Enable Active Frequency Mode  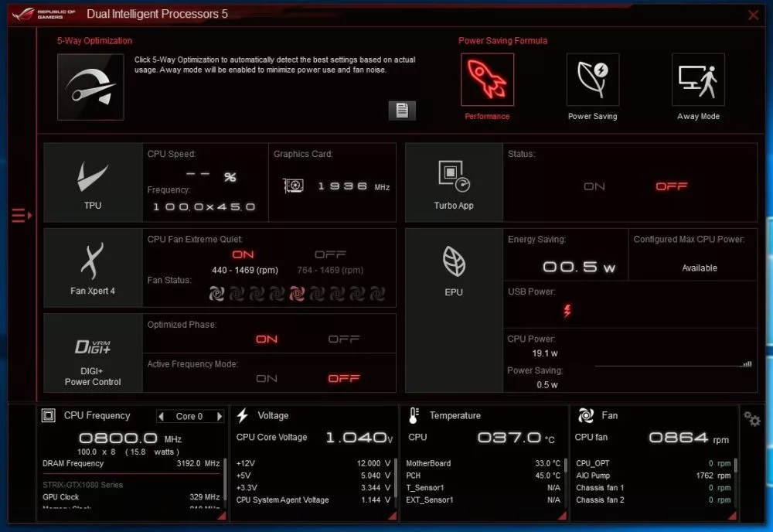point(266,378)
